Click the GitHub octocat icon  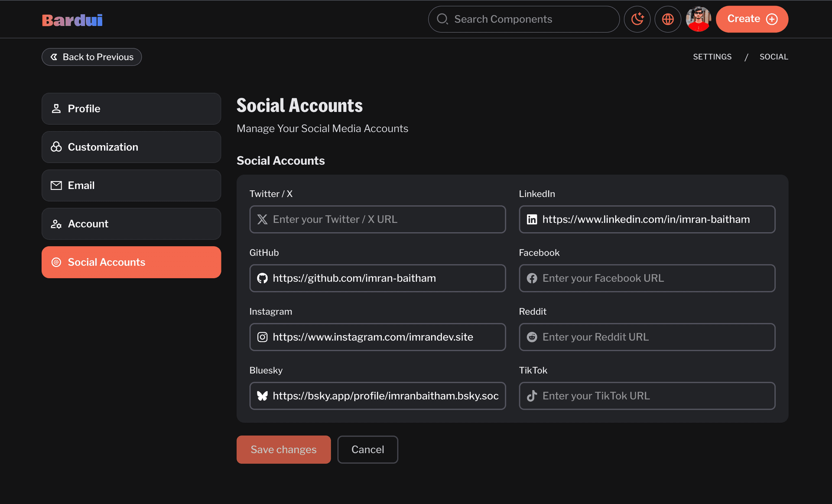click(x=262, y=278)
